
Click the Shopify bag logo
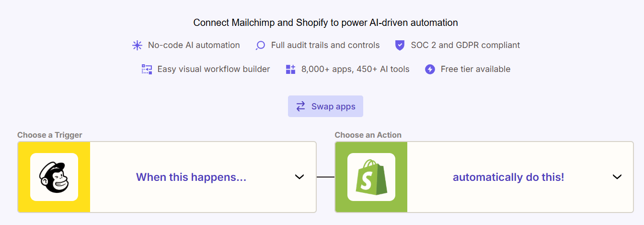coord(371,177)
